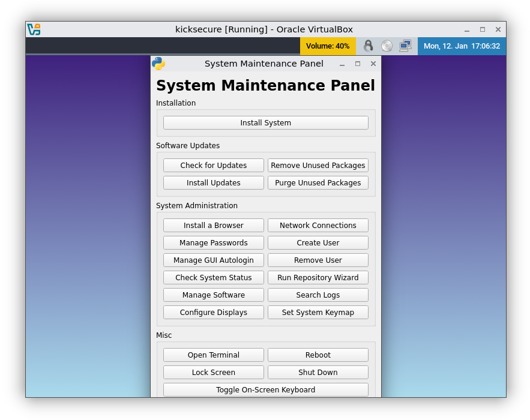Click the Python icon in the panel title bar
The width and height of the screenshot is (530, 420).
[157, 64]
